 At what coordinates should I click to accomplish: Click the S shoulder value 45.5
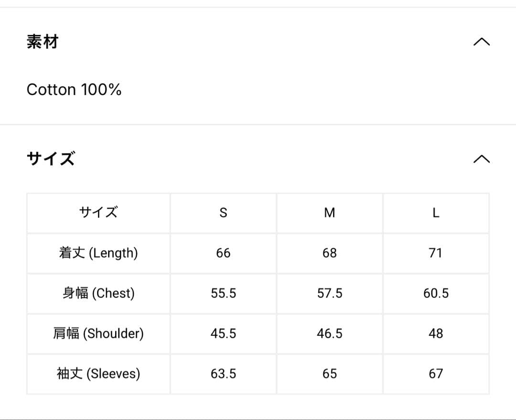click(x=223, y=333)
